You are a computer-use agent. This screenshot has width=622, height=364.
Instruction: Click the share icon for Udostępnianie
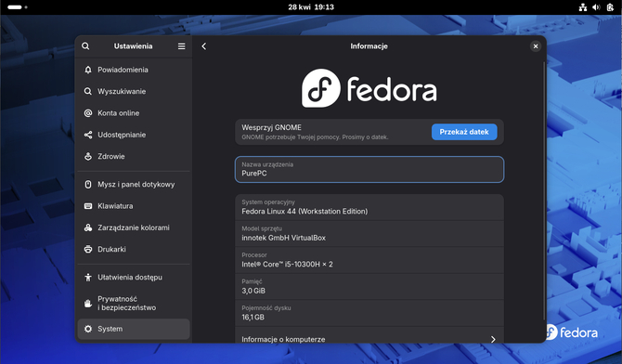coord(88,135)
